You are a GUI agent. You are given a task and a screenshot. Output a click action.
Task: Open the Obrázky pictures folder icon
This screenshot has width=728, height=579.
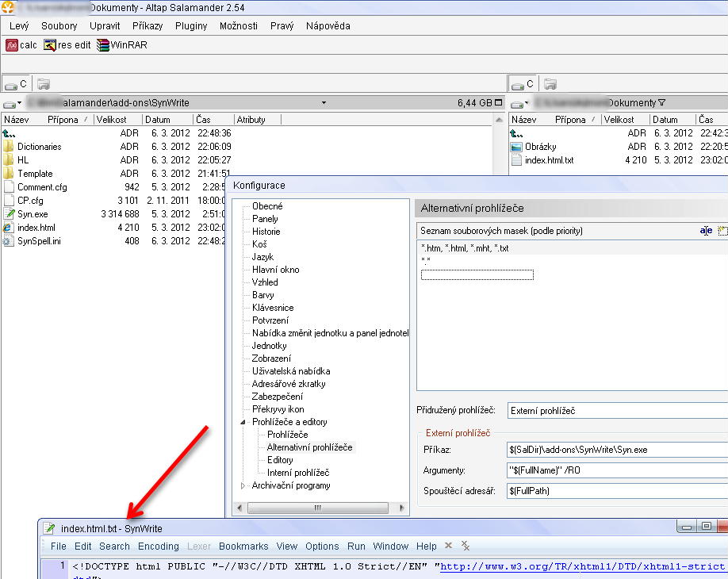[516, 147]
